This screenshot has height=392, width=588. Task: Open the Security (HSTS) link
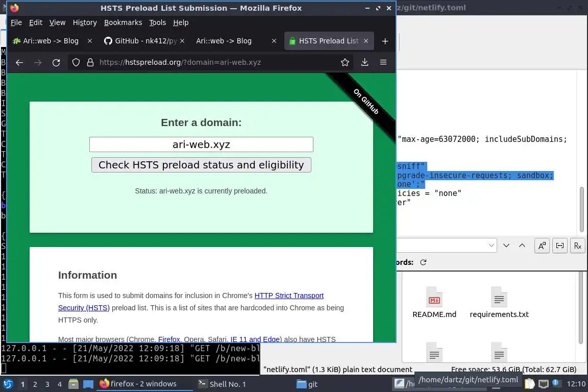click(84, 308)
